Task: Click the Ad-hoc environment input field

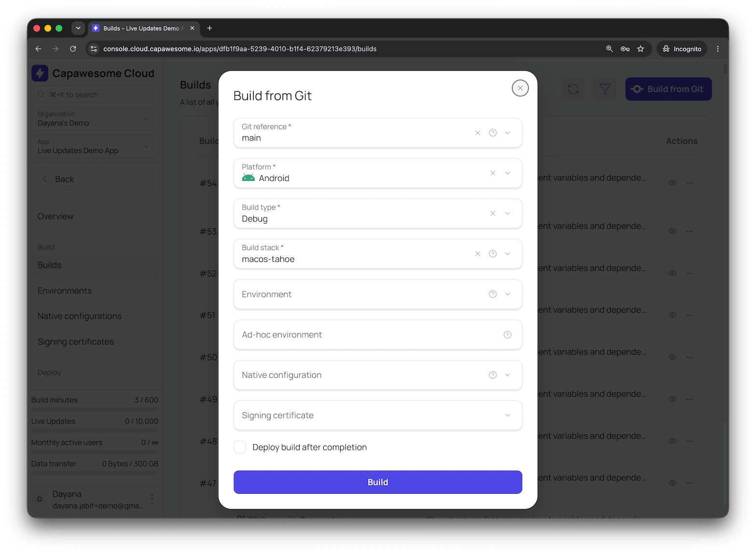Action: (378, 334)
